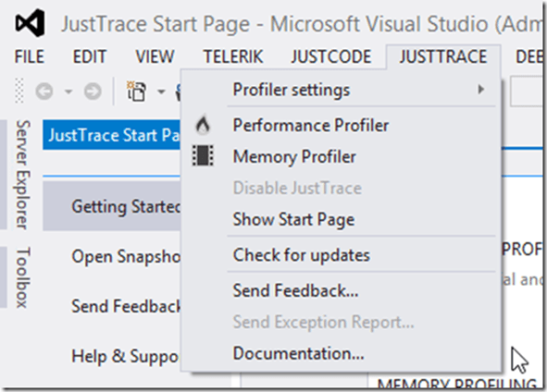Click the Navigate Forward arrow icon
Screen dimensions: 547x392
(x=93, y=92)
